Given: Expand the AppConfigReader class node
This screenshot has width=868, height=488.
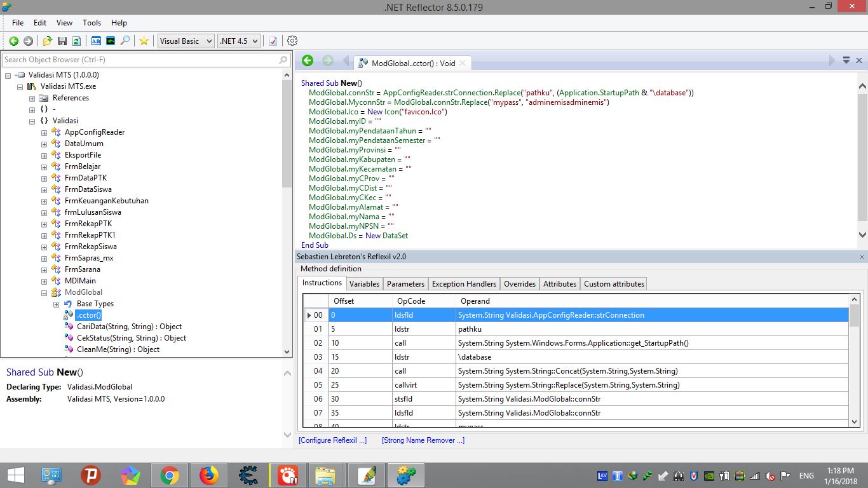Looking at the screenshot, I should pyautogui.click(x=44, y=132).
